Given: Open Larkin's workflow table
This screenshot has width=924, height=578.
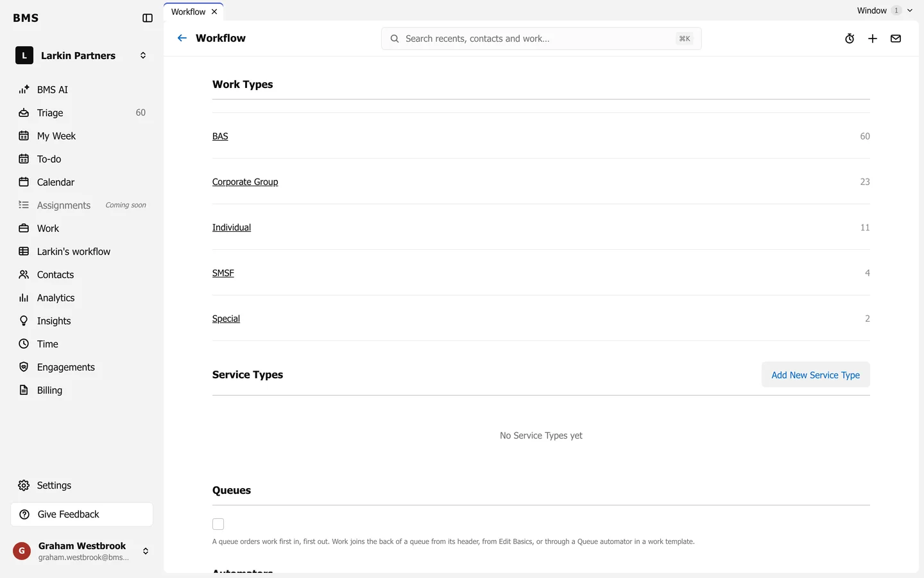Looking at the screenshot, I should coord(81,251).
